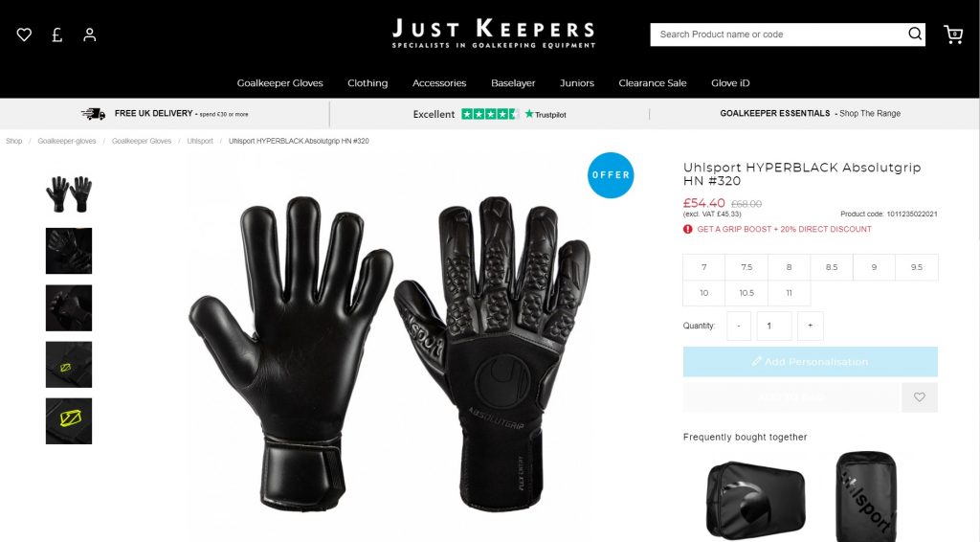Open Goalkeeper Gloves menu
980x542 pixels.
[x=280, y=83]
